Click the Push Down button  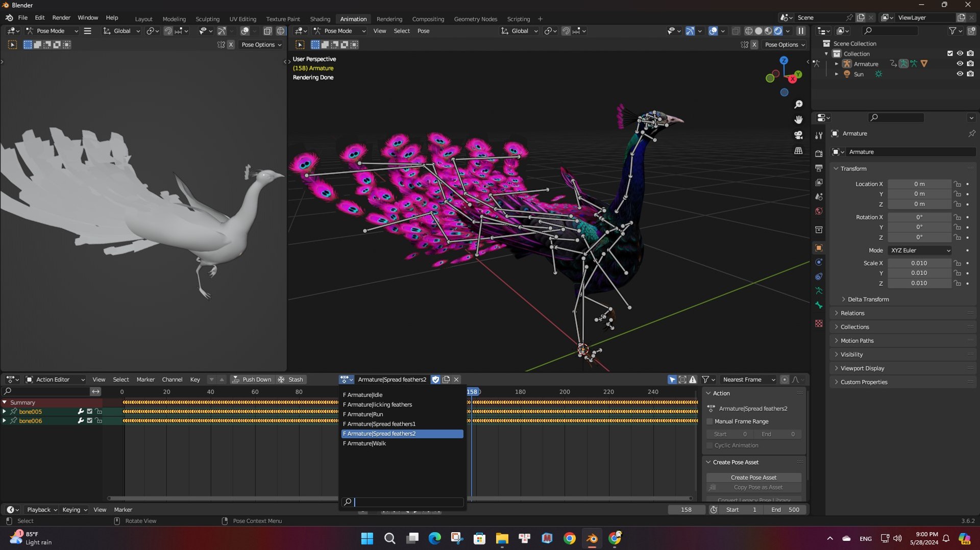pos(252,380)
